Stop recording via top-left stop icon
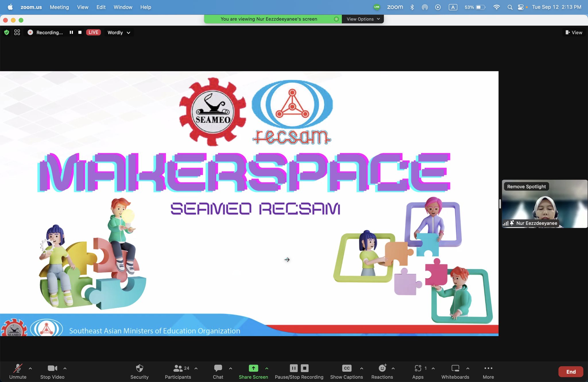The height and width of the screenshot is (382, 588). click(80, 32)
